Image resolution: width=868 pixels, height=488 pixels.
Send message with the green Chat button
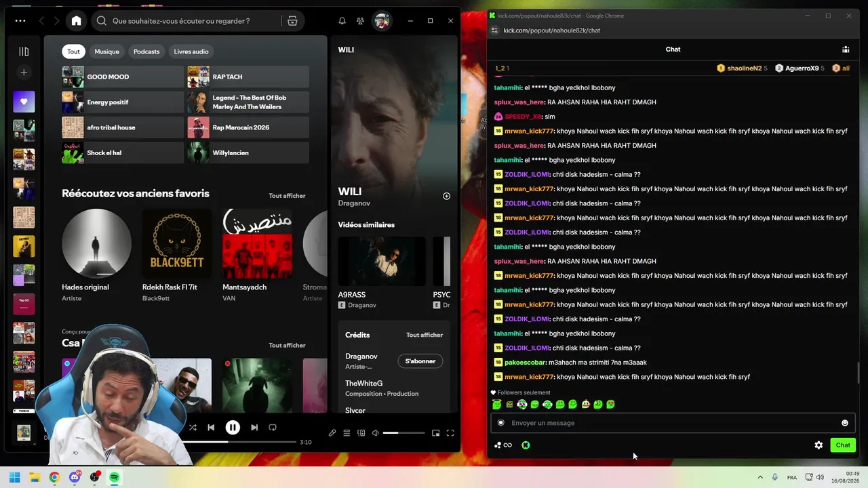pos(843,445)
